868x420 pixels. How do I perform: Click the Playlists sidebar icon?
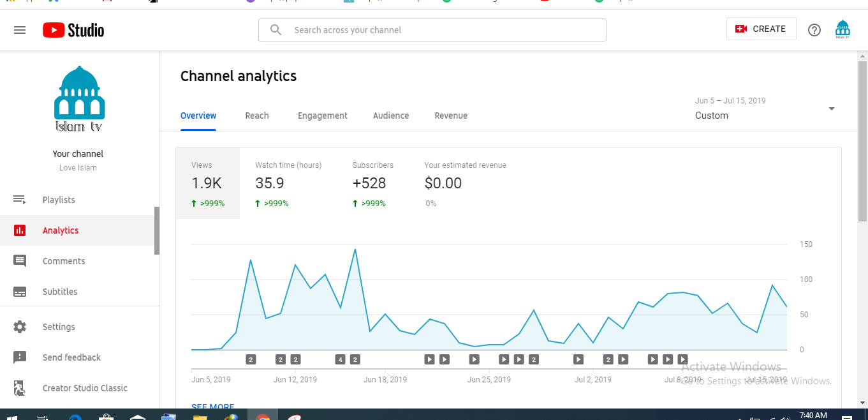click(x=20, y=200)
